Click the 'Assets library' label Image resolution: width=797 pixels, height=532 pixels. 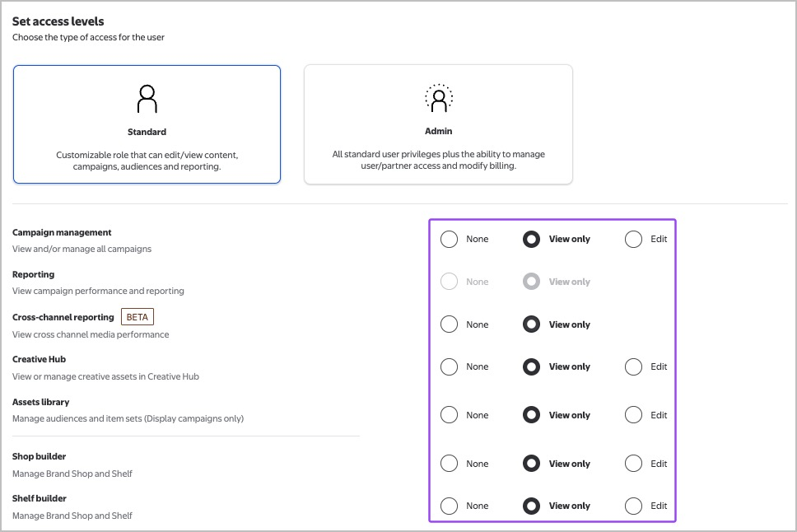pos(40,403)
